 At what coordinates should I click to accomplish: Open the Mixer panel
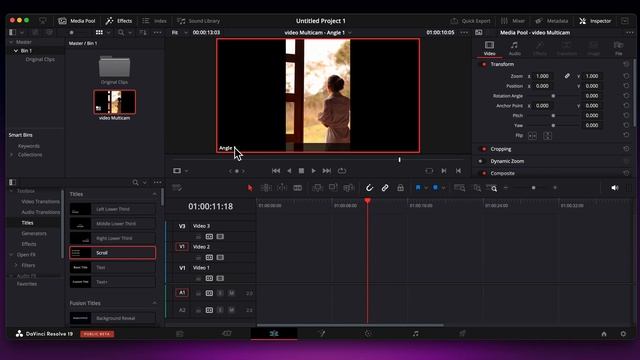click(x=513, y=21)
